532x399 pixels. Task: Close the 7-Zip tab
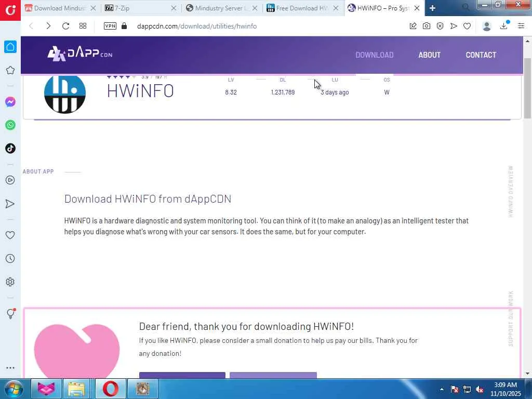174,8
